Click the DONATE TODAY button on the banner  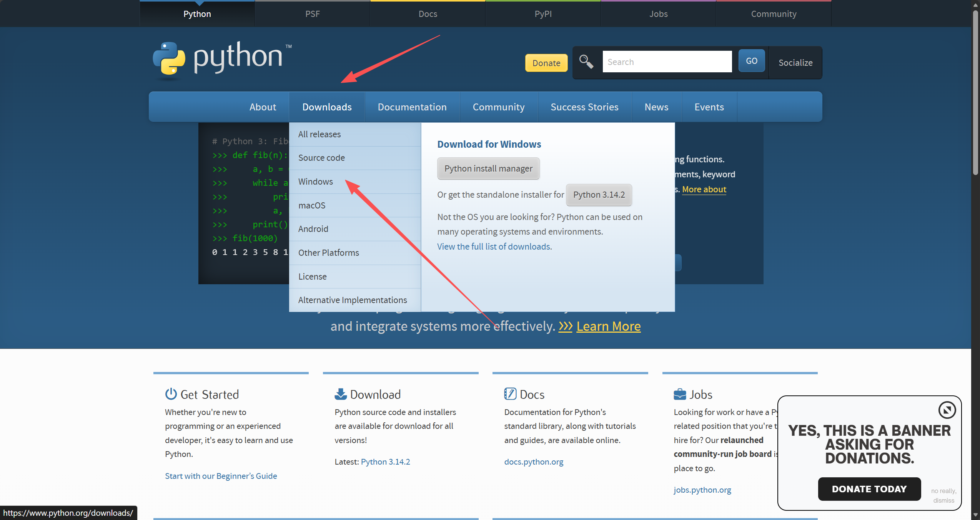pos(869,489)
